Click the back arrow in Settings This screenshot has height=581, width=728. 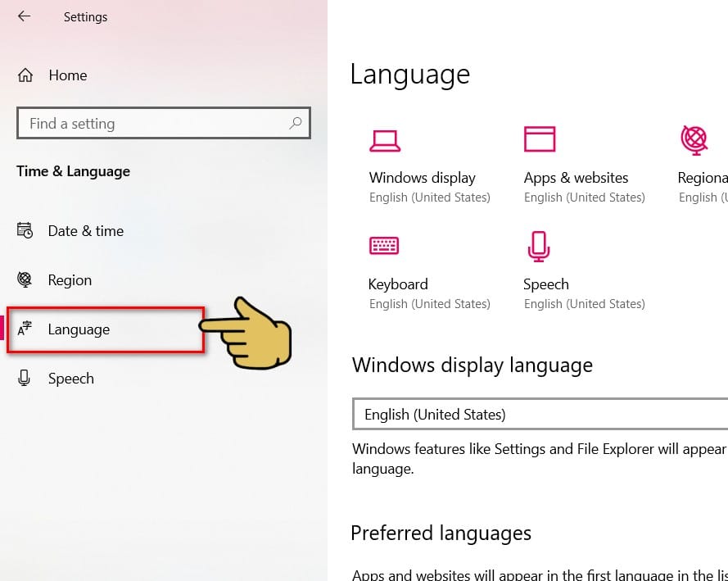[24, 16]
